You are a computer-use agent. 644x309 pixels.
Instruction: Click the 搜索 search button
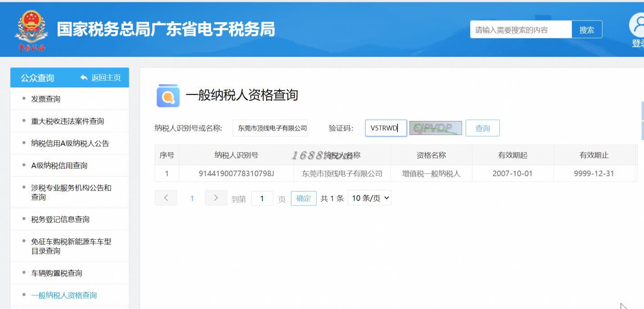(x=587, y=30)
